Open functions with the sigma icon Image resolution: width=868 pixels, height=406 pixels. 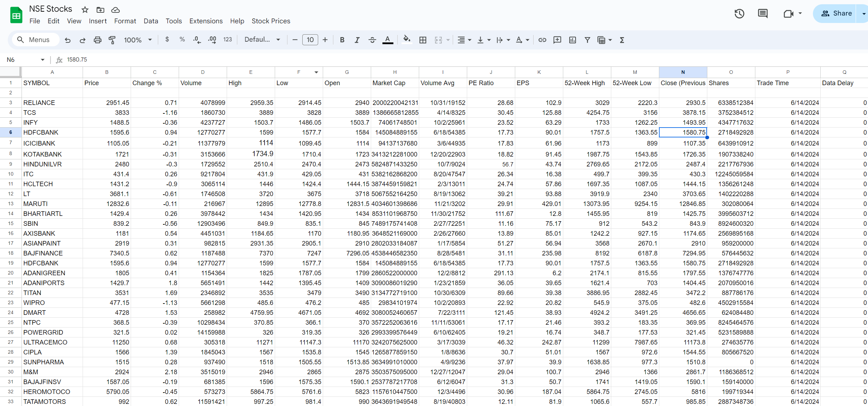(x=622, y=40)
